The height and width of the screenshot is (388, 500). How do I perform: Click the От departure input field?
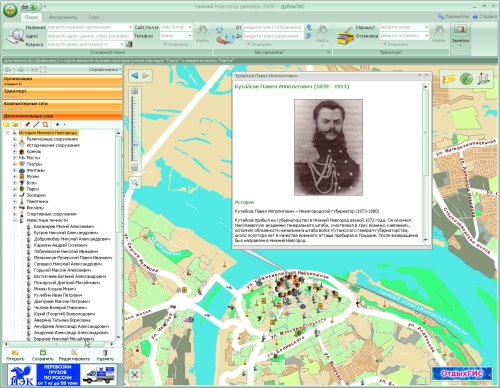point(273,27)
